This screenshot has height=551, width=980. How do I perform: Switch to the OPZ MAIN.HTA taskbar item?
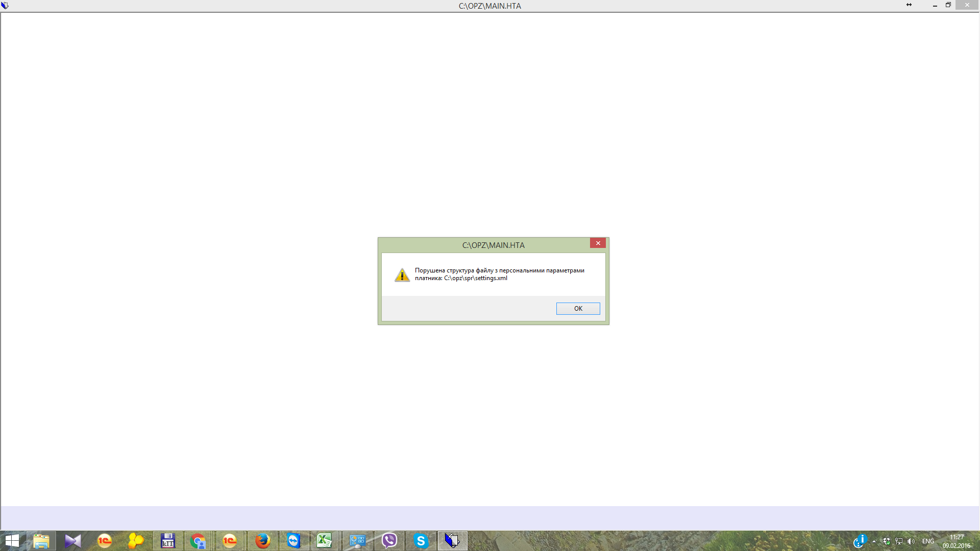452,541
